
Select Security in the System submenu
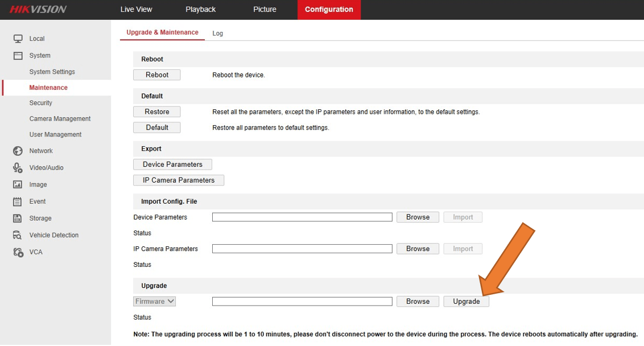(x=41, y=103)
